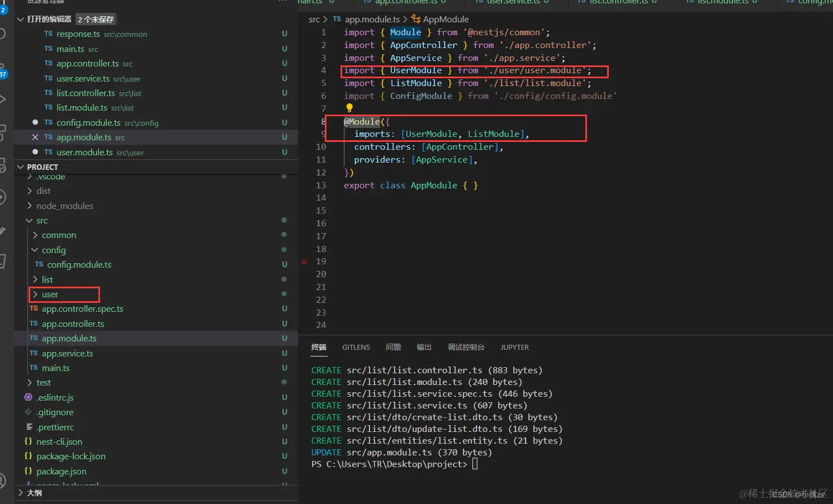Open package-lock.json file

[155, 456]
